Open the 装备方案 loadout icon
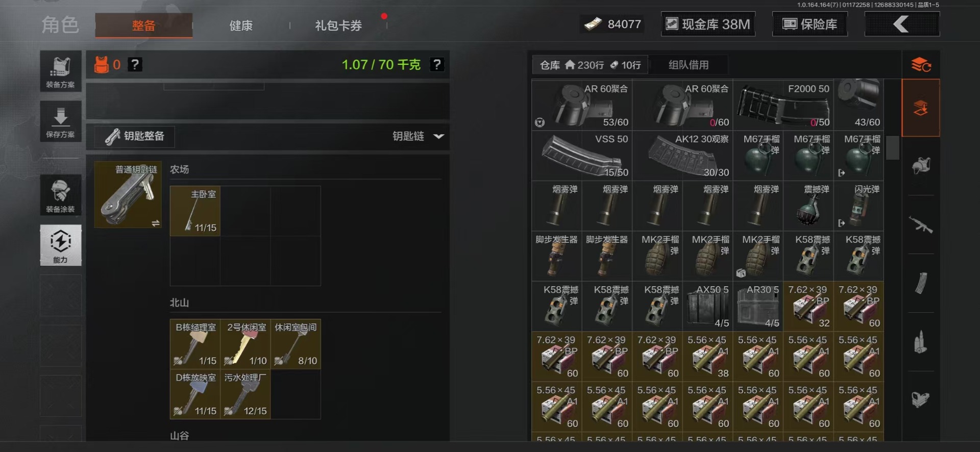 click(x=61, y=71)
